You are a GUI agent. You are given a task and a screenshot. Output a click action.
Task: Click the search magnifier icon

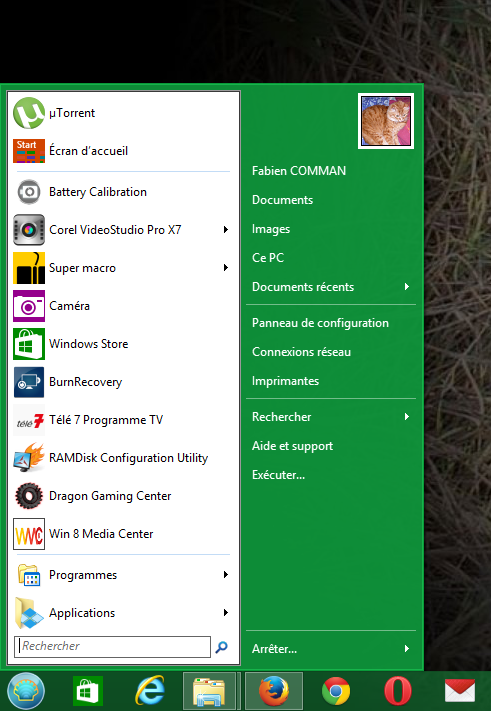tap(221, 647)
